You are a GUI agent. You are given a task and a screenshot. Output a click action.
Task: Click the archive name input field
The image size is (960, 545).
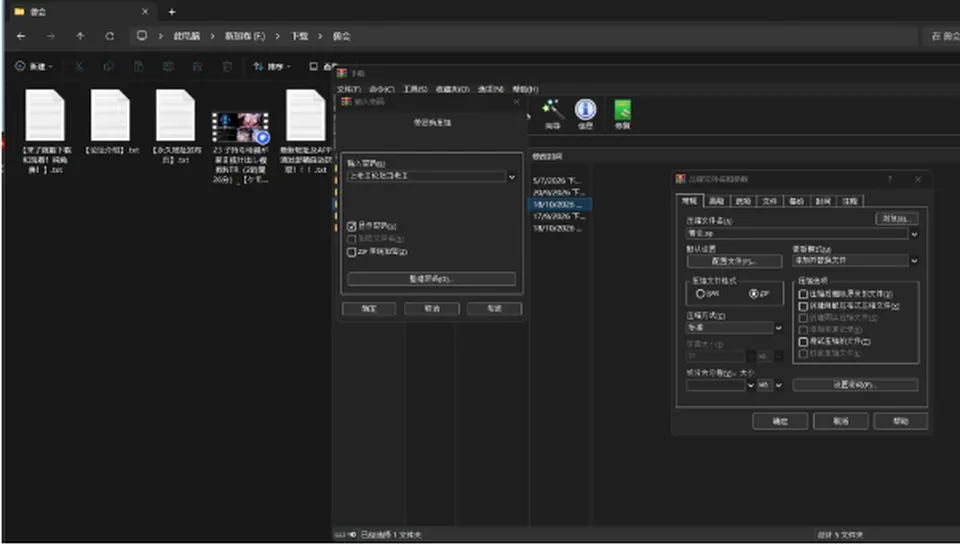797,234
